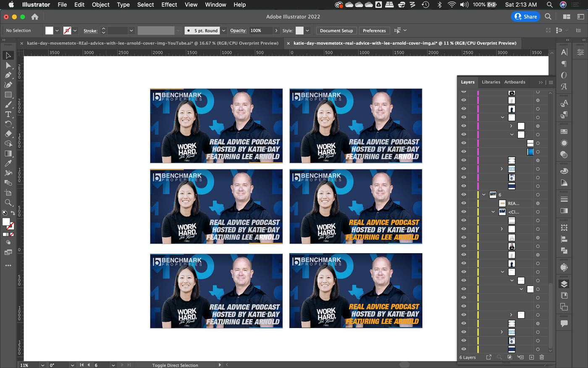Open Layers panel hamburger menu

(x=551, y=82)
